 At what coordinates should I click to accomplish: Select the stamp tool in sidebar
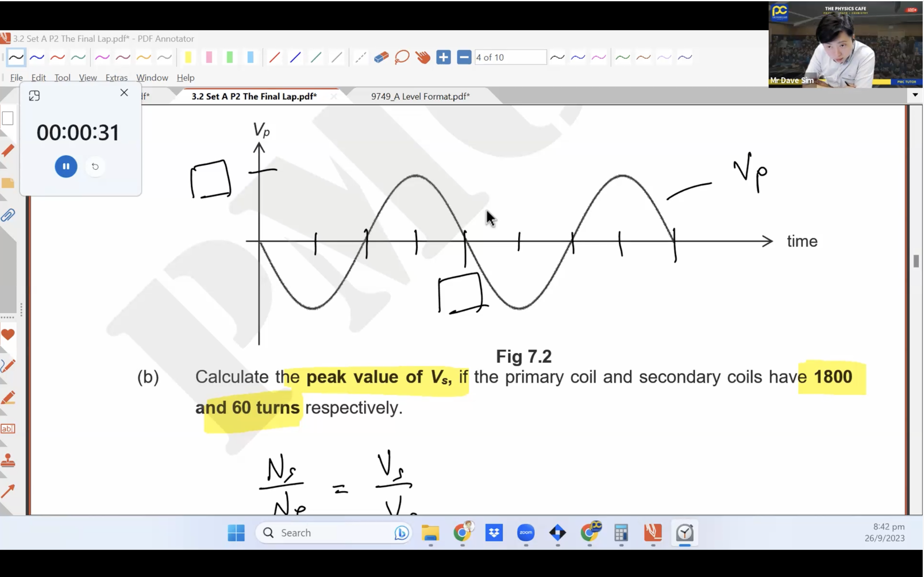[8, 460]
